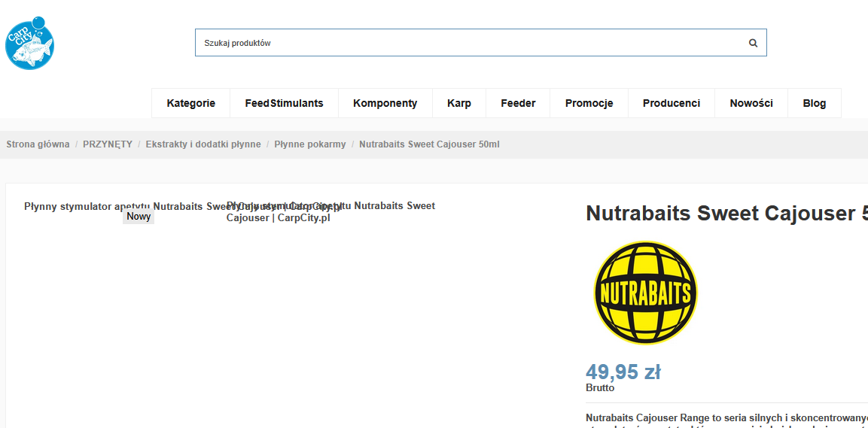Open the FeedStimulants menu item

(284, 103)
